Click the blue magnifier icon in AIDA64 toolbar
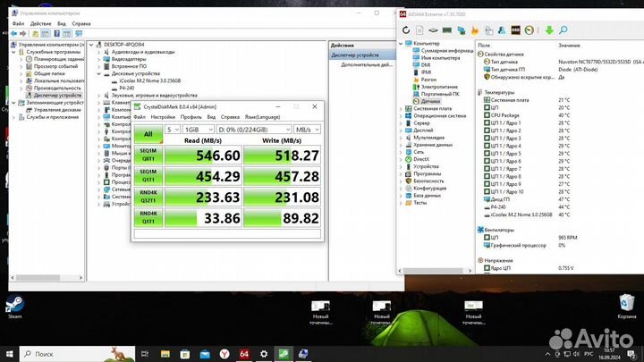This screenshot has width=644, height=362. pos(563,30)
